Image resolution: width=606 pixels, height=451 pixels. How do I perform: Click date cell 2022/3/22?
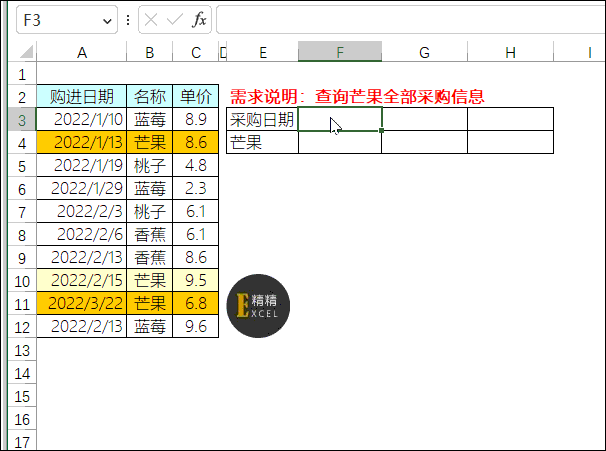point(82,303)
